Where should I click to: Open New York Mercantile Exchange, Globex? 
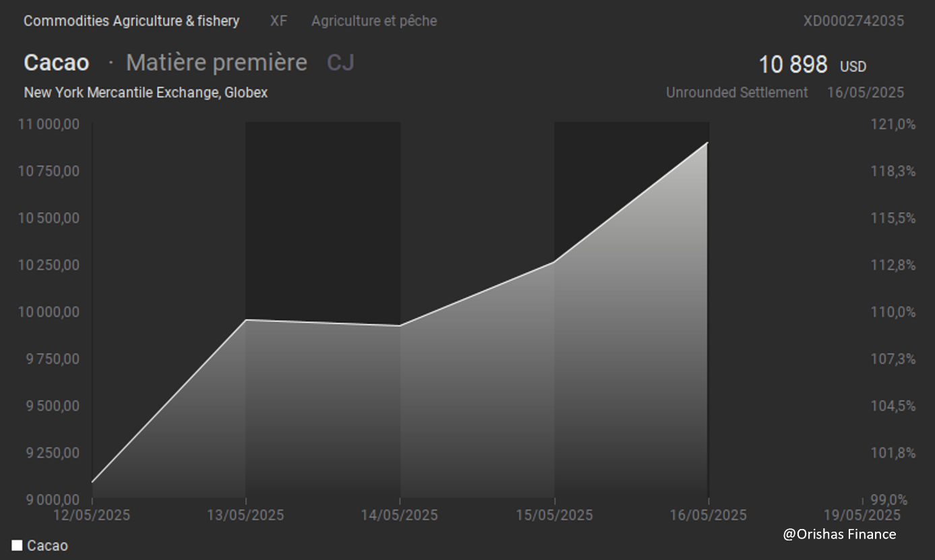click(x=146, y=92)
